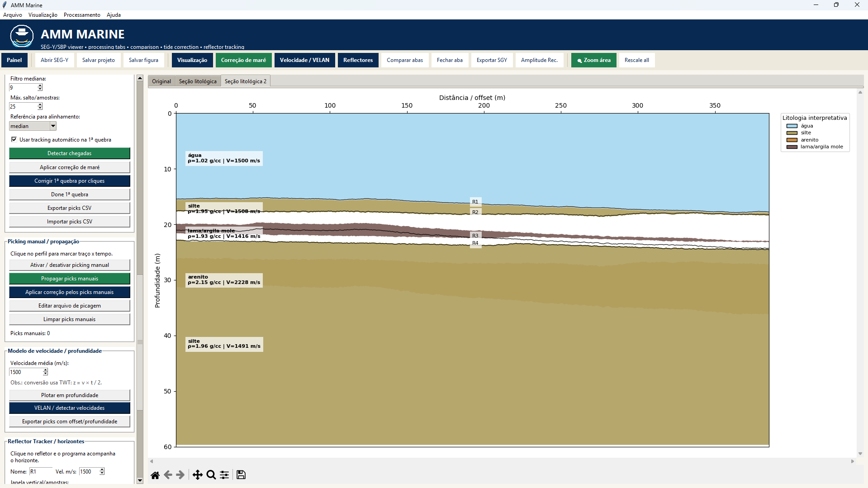Click the Zoom área toolbar button
The width and height of the screenshot is (868, 488).
click(593, 60)
